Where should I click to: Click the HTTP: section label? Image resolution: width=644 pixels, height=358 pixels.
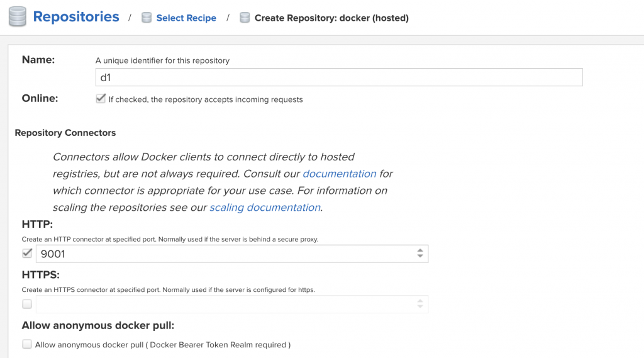pos(37,224)
